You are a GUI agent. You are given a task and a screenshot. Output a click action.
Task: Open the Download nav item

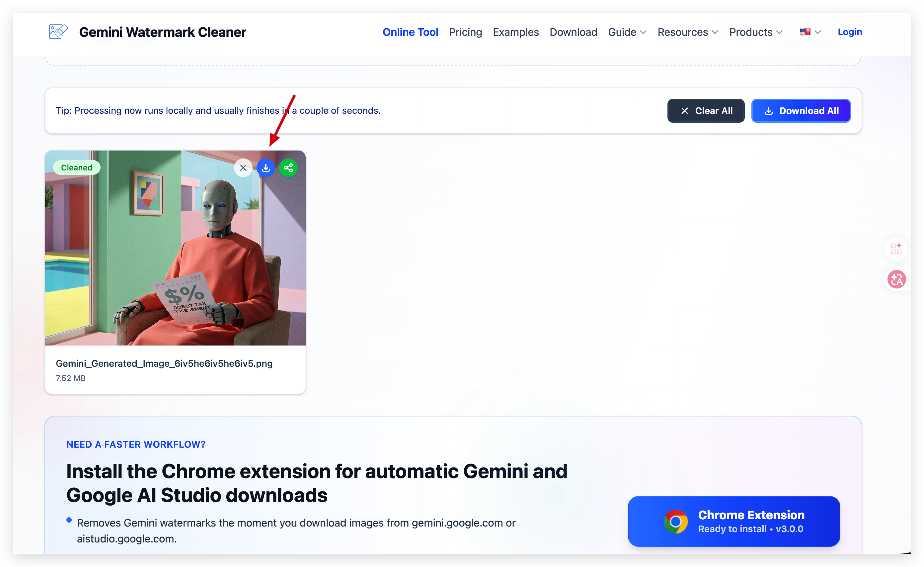pyautogui.click(x=573, y=32)
